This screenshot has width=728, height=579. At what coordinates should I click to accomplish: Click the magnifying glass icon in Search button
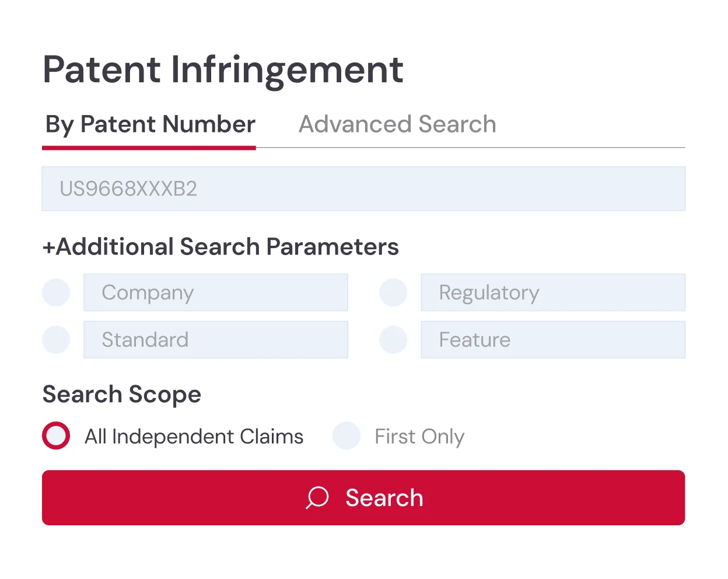pos(316,498)
